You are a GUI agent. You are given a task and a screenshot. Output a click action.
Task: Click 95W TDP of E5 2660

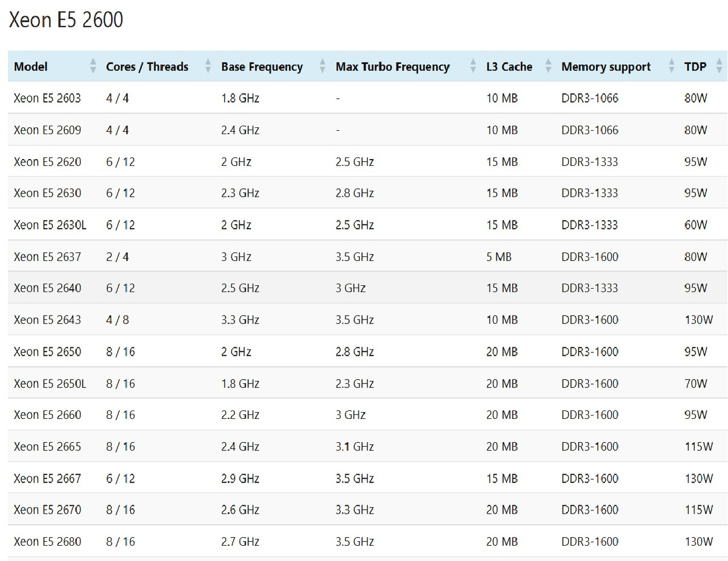click(x=696, y=414)
